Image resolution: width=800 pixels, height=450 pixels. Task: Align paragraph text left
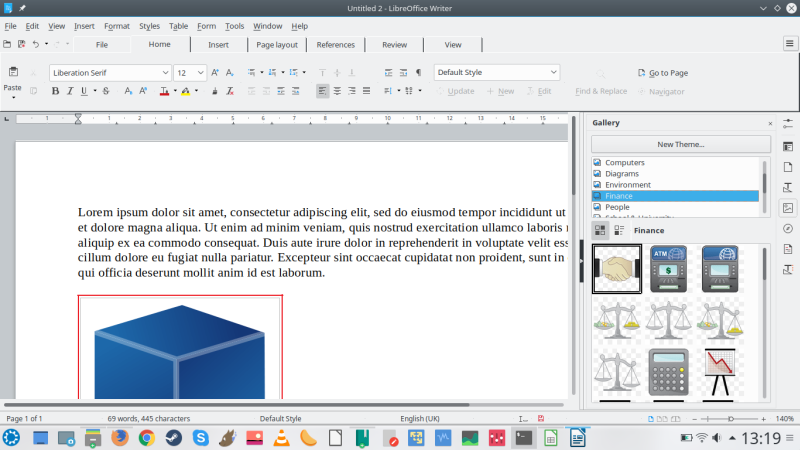(322, 91)
